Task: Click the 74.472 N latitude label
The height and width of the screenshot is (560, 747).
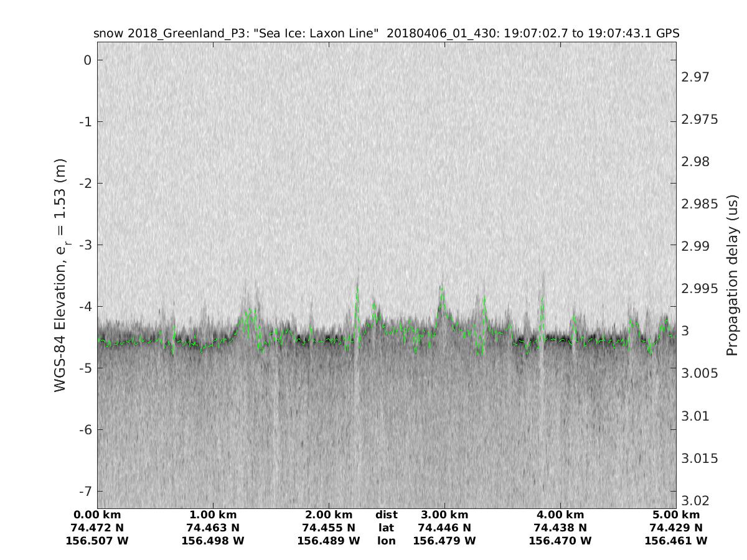Action: 97,528
